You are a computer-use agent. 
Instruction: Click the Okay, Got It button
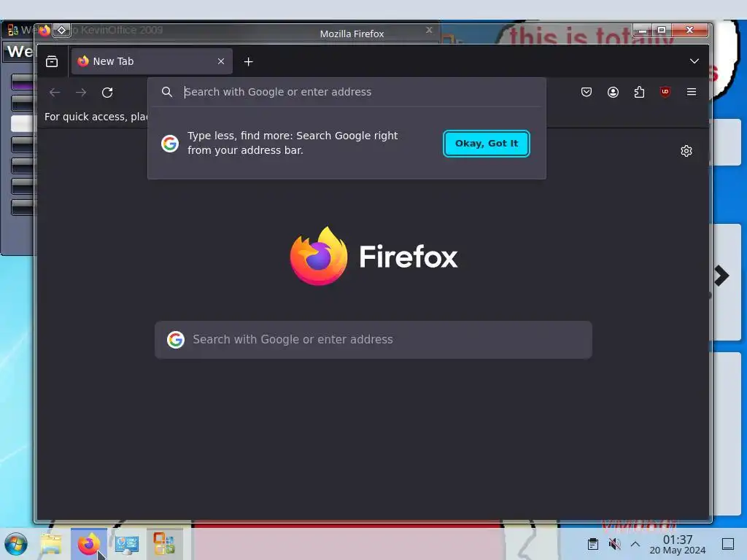pyautogui.click(x=486, y=144)
